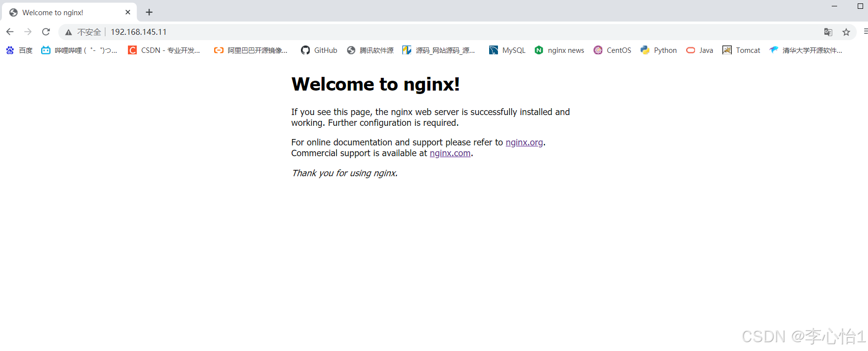Click the forward navigation arrow
This screenshot has width=868, height=351.
click(x=28, y=32)
